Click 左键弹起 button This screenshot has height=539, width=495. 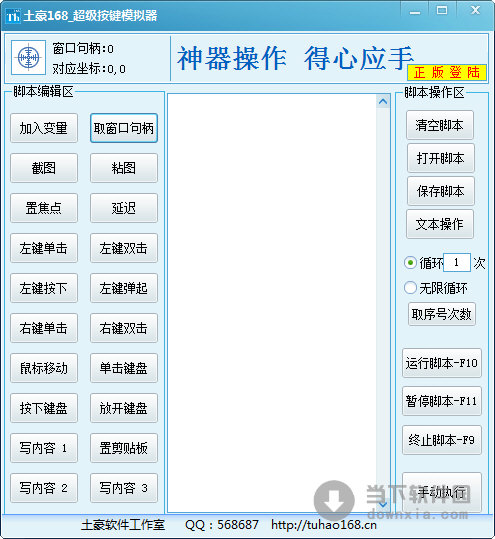click(124, 288)
